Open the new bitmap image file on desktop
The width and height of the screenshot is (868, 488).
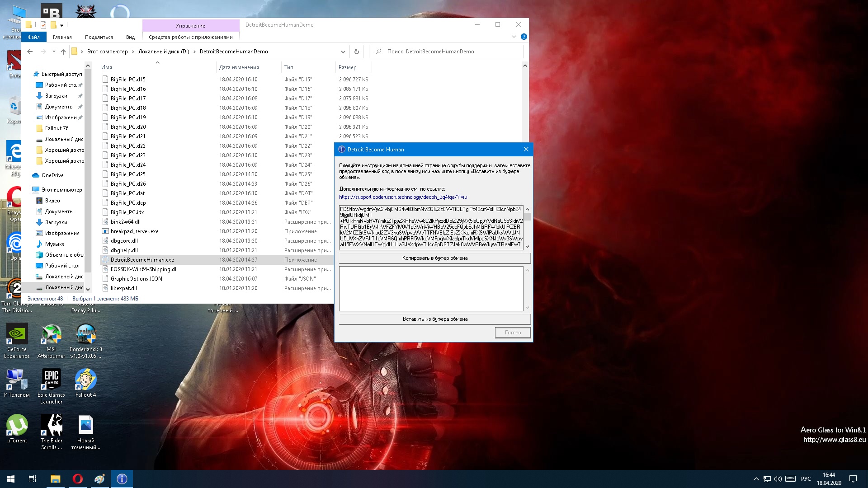coord(85,432)
